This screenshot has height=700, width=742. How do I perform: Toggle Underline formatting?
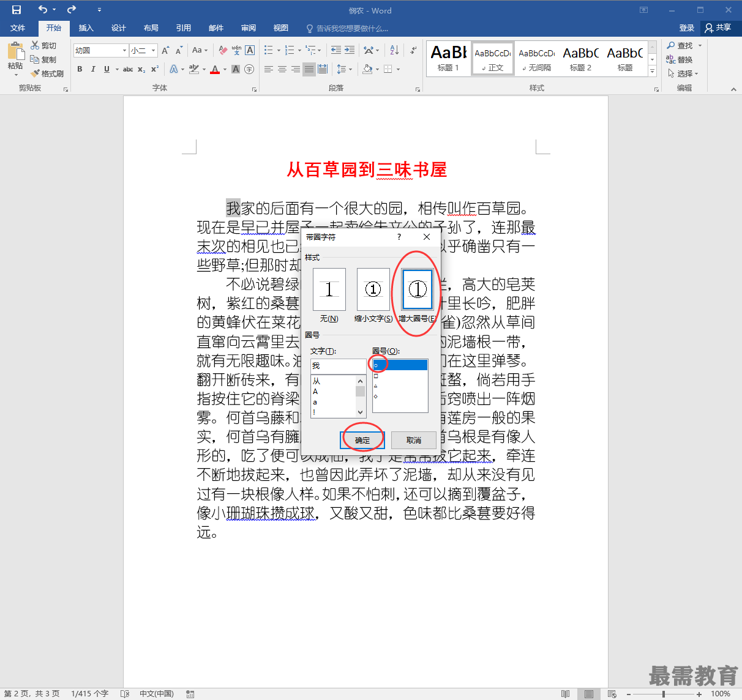point(107,69)
